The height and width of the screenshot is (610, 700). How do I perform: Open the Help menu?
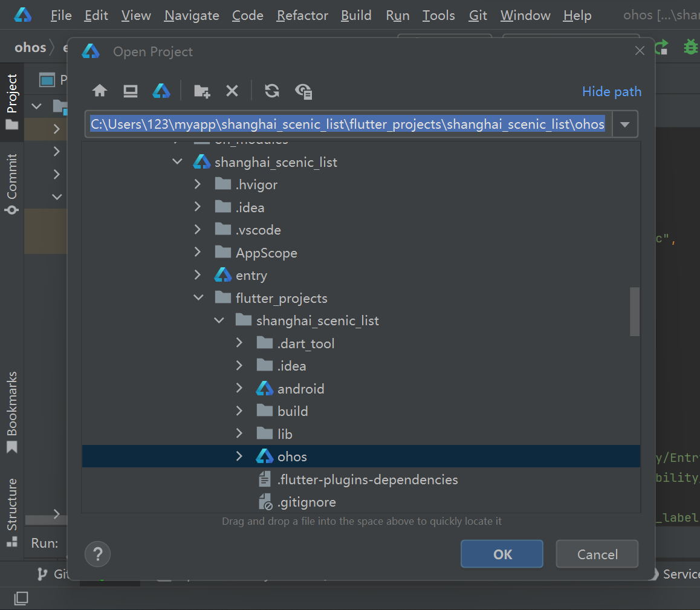577,16
